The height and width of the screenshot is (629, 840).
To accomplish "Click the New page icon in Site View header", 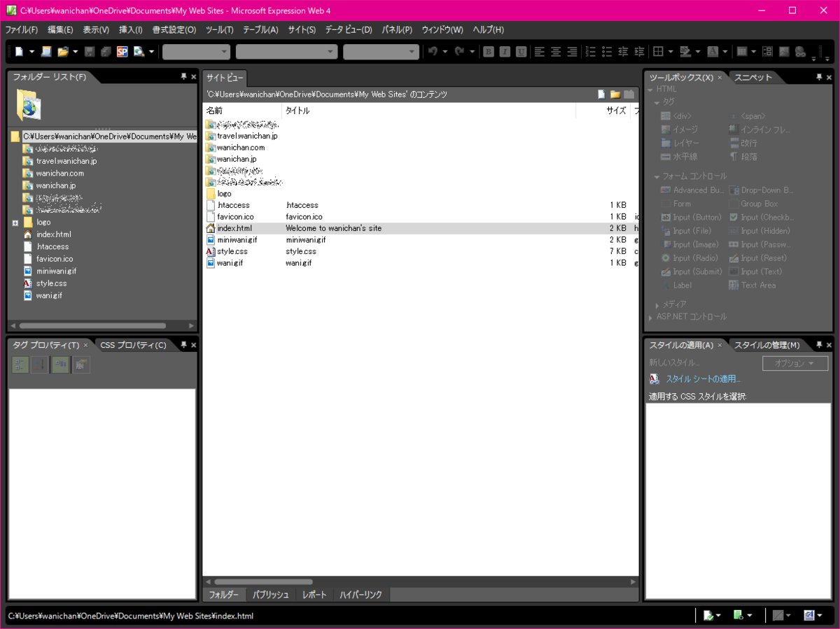I will tap(601, 94).
